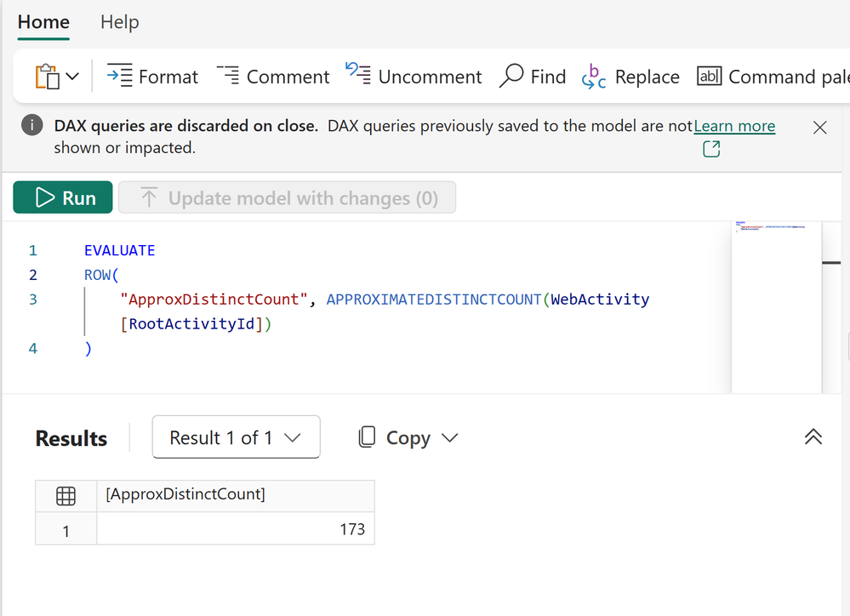Open the Home tab
This screenshot has width=850, height=616.
point(43,22)
